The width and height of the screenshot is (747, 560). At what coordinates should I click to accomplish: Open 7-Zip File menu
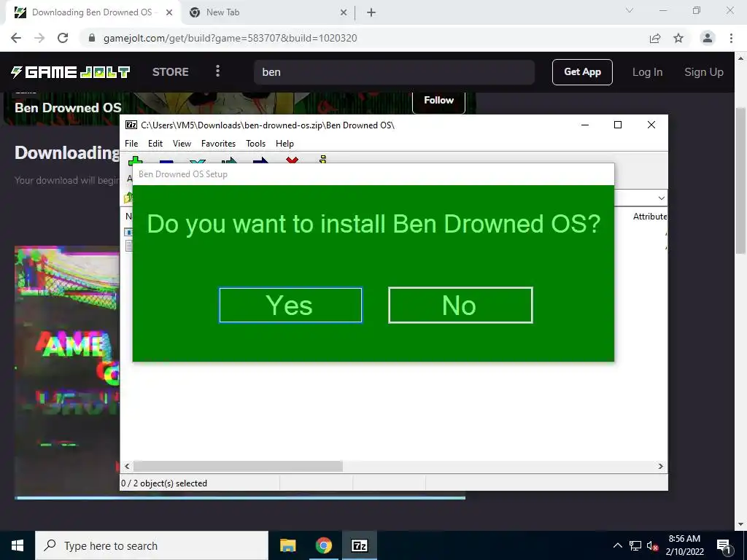[131, 144]
